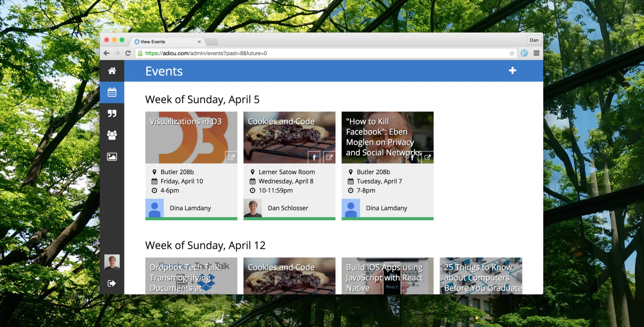The width and height of the screenshot is (644, 327).
Task: Click 'Tuesday, April 7' date text
Action: click(x=379, y=181)
